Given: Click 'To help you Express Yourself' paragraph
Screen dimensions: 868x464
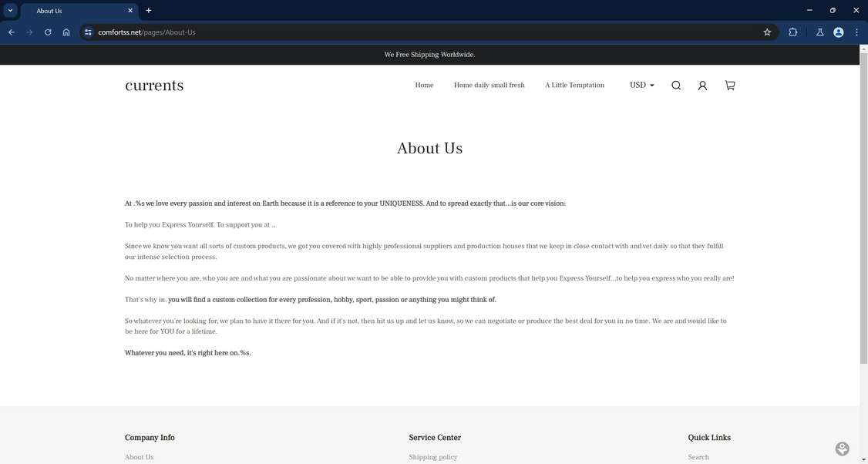Looking at the screenshot, I should 200,225.
